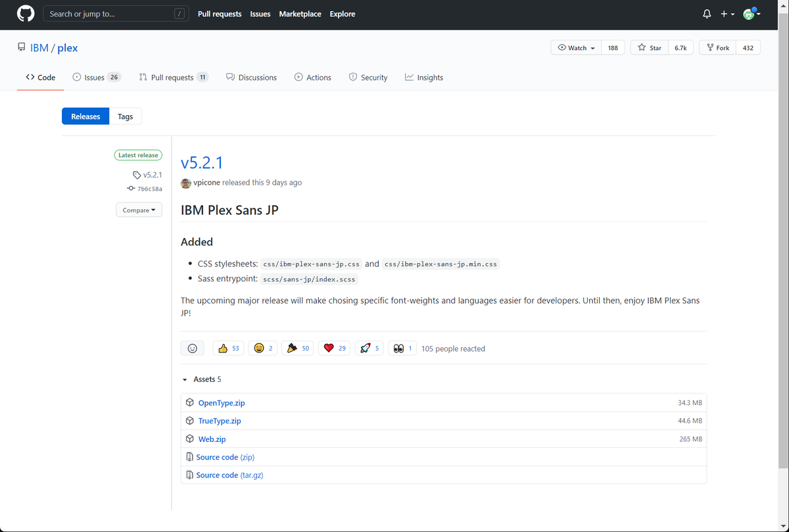Toggle the hooray reaction 50
Image resolution: width=789 pixels, height=532 pixels.
click(x=298, y=349)
